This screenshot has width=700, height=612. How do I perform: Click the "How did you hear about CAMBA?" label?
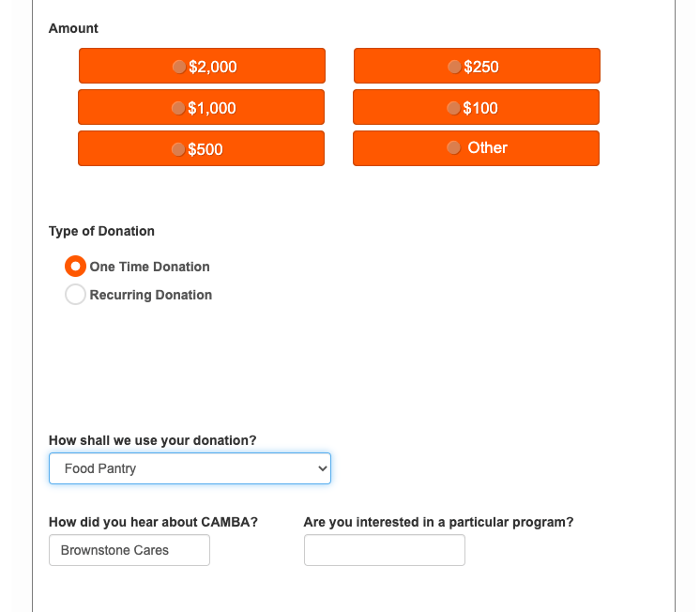(154, 522)
